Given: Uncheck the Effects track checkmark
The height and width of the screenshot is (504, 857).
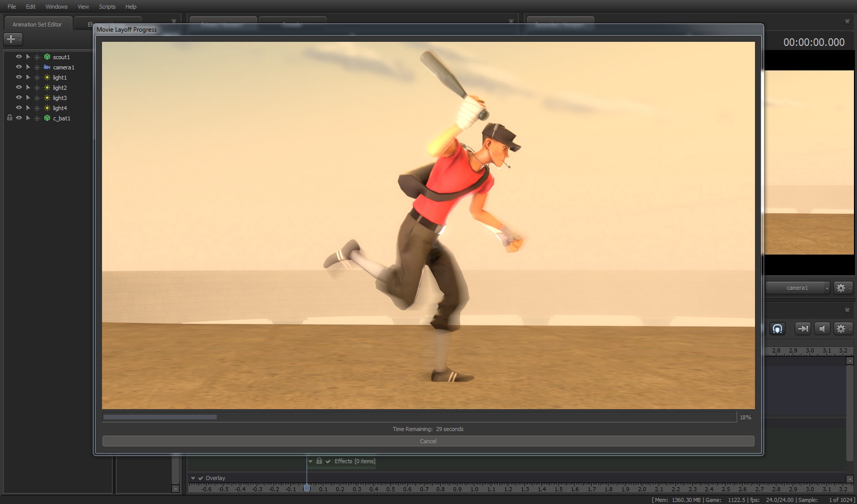Looking at the screenshot, I should click(x=328, y=462).
